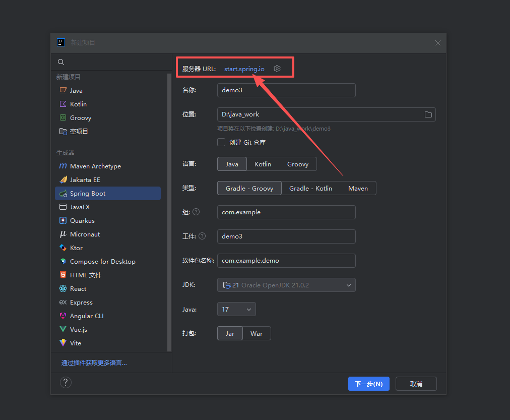The width and height of the screenshot is (510, 420).
Task: Open the JDK dropdown
Action: (286, 285)
